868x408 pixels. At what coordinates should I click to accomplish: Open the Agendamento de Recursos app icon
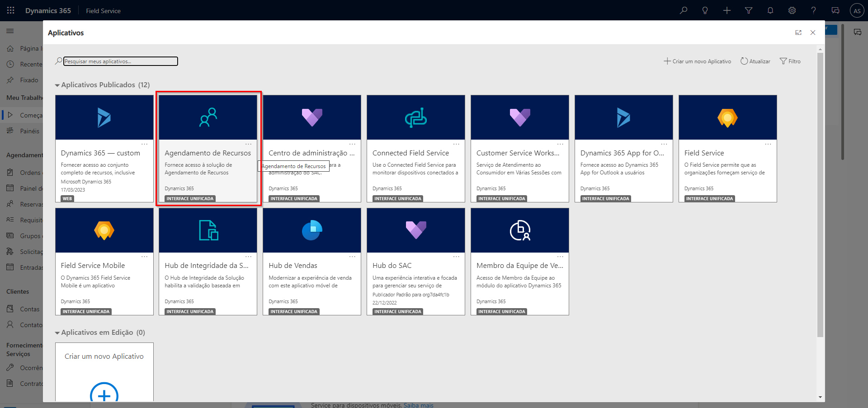(x=208, y=117)
